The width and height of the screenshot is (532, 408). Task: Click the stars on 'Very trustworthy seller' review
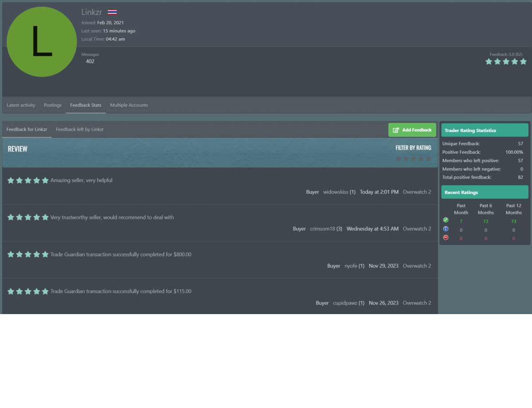28,218
